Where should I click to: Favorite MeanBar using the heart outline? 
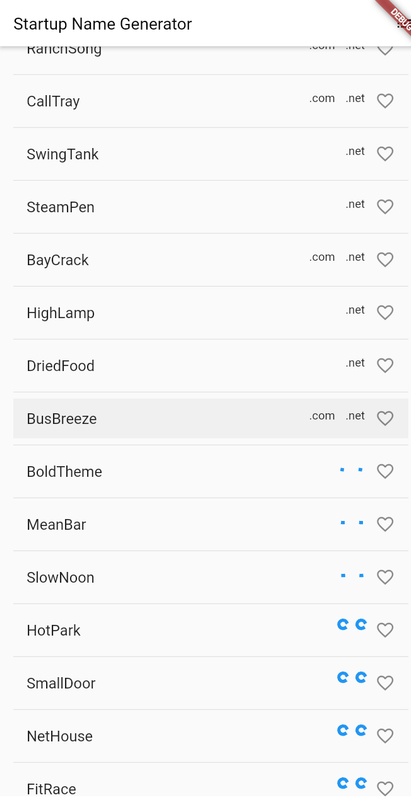(385, 524)
